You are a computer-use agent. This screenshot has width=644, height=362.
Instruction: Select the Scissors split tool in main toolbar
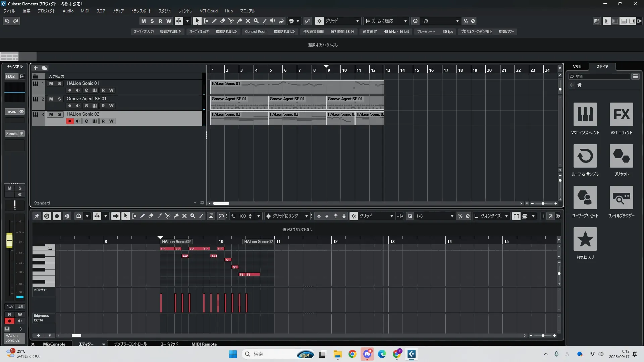point(231,21)
